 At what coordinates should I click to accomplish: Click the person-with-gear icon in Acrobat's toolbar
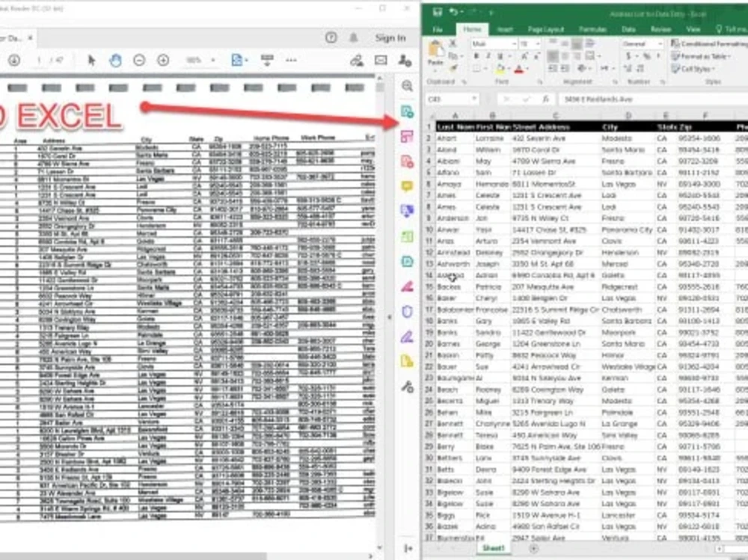(405, 60)
